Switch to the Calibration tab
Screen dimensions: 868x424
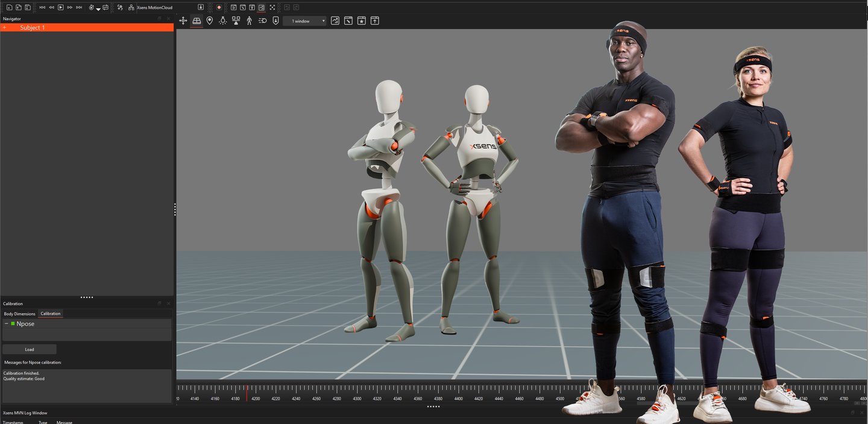point(51,314)
